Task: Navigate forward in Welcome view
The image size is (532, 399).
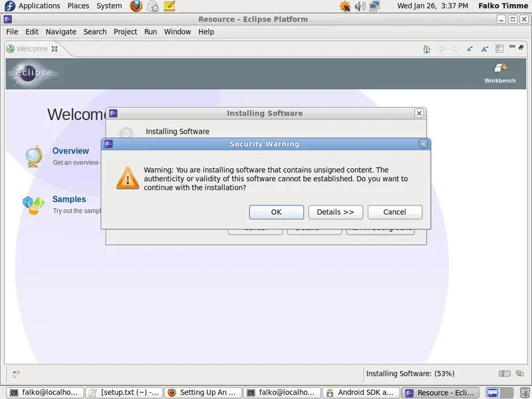Action: point(456,49)
